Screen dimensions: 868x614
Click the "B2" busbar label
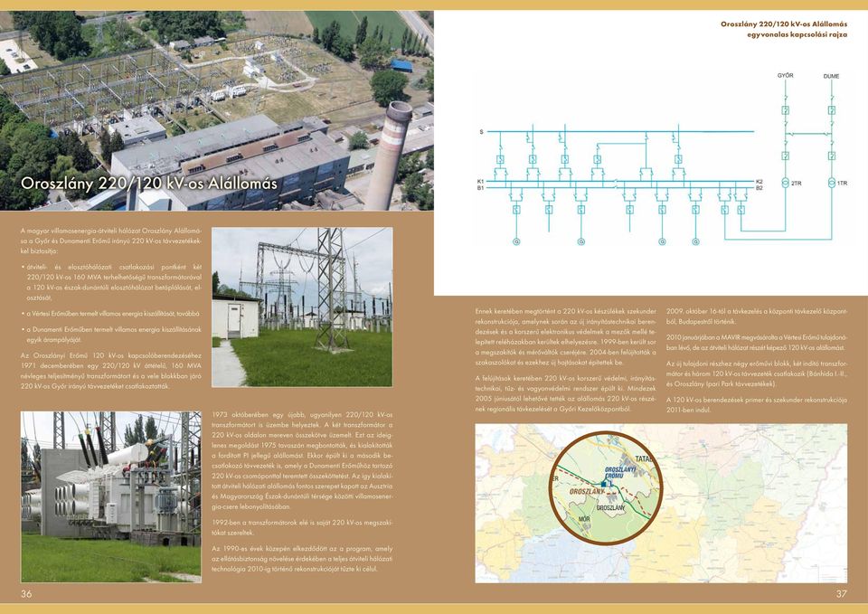(759, 188)
